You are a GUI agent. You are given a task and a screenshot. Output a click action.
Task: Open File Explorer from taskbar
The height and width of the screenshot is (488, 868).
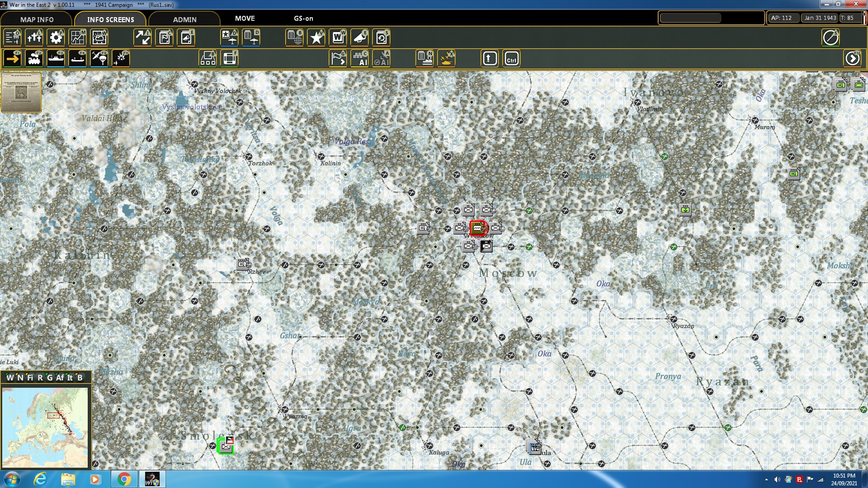(68, 479)
